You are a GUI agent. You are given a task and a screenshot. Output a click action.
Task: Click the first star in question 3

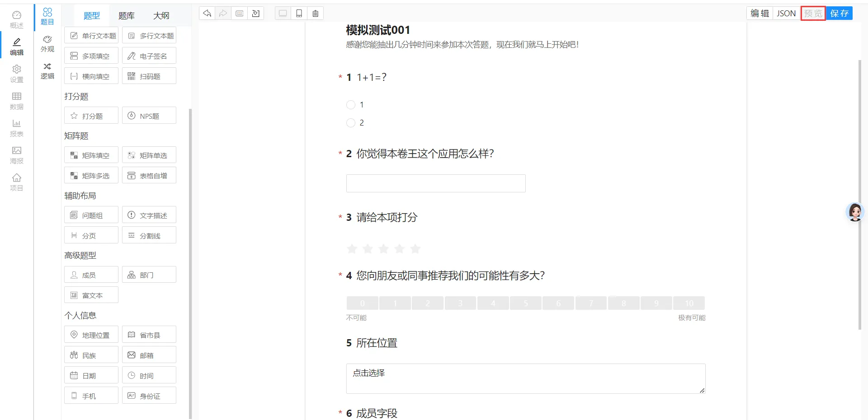[352, 249]
